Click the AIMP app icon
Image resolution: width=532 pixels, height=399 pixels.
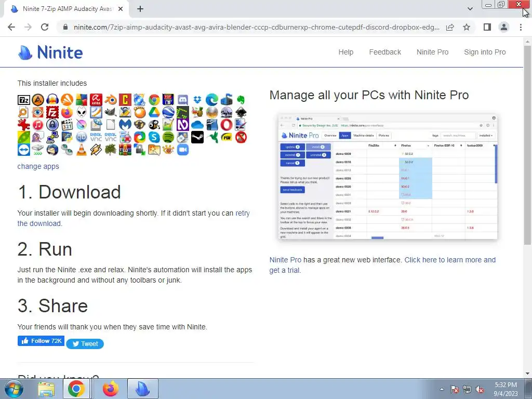coord(38,100)
